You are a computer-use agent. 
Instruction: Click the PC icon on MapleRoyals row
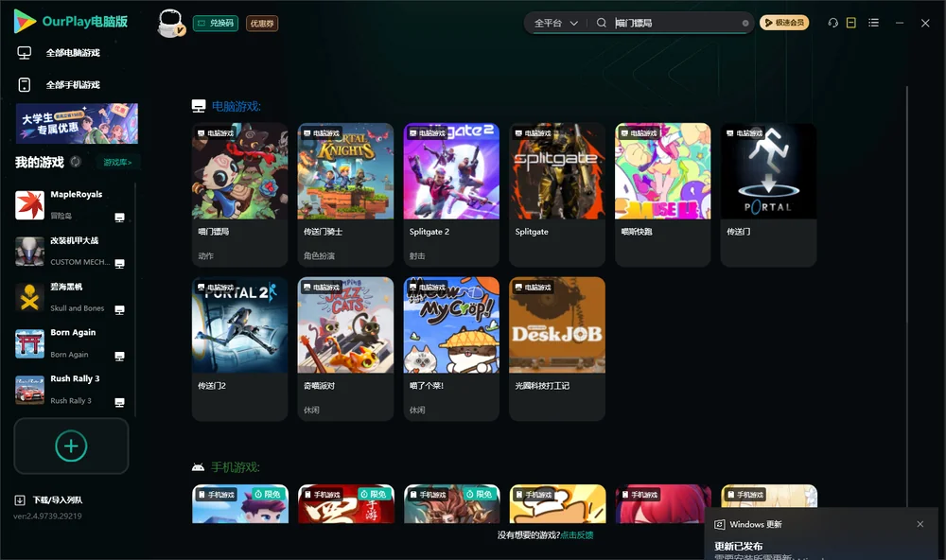point(119,218)
